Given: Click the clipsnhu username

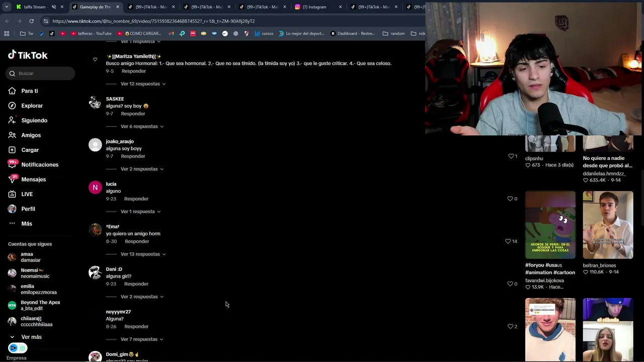Looking at the screenshot, I should point(534,158).
